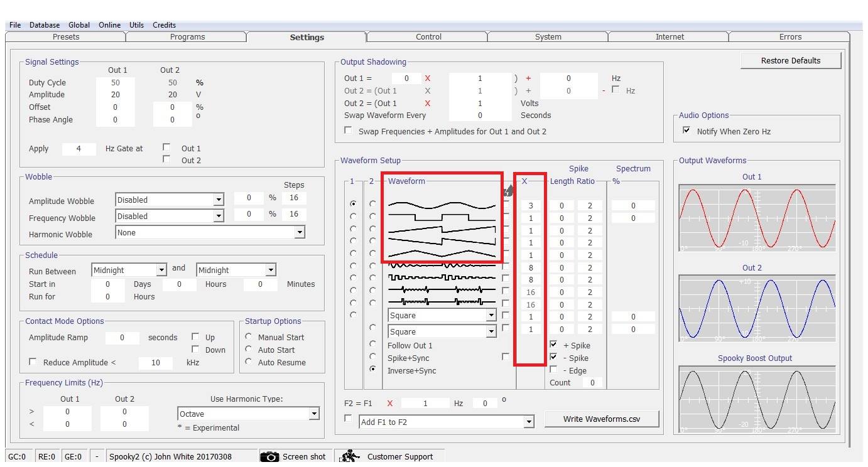Click the sawtooth waveform icon
The image size is (868, 467).
pos(442,230)
